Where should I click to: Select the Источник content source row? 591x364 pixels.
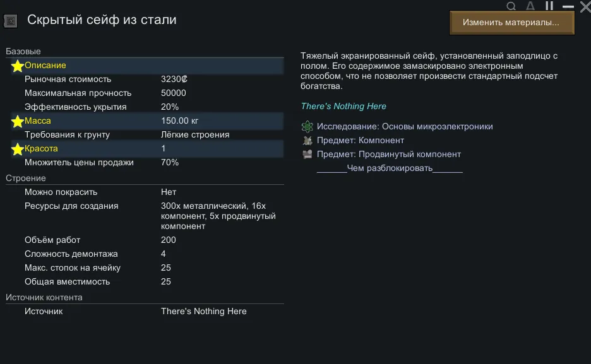coord(145,311)
